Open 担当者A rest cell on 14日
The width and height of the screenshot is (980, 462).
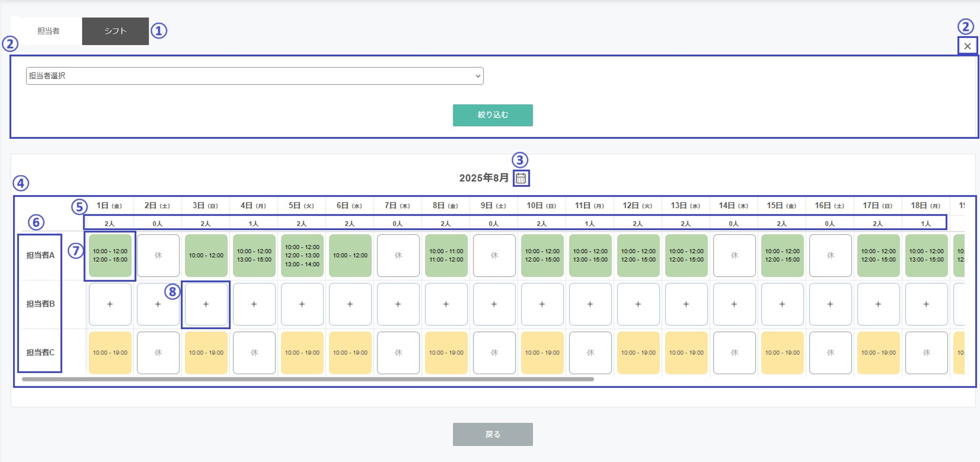[734, 255]
